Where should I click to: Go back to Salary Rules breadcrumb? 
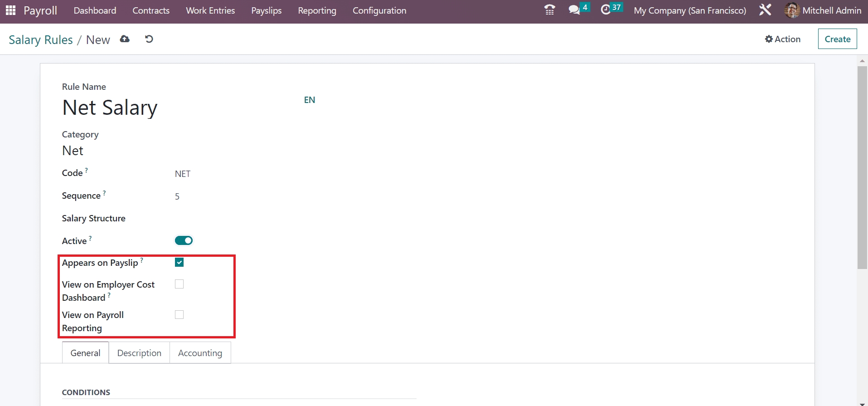[41, 40]
